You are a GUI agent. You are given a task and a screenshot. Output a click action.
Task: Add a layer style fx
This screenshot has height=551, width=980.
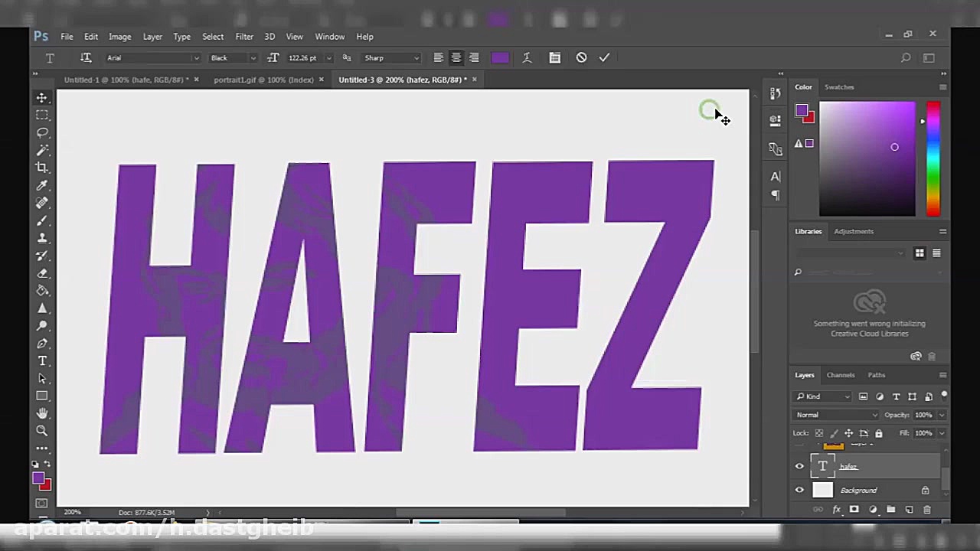point(837,510)
